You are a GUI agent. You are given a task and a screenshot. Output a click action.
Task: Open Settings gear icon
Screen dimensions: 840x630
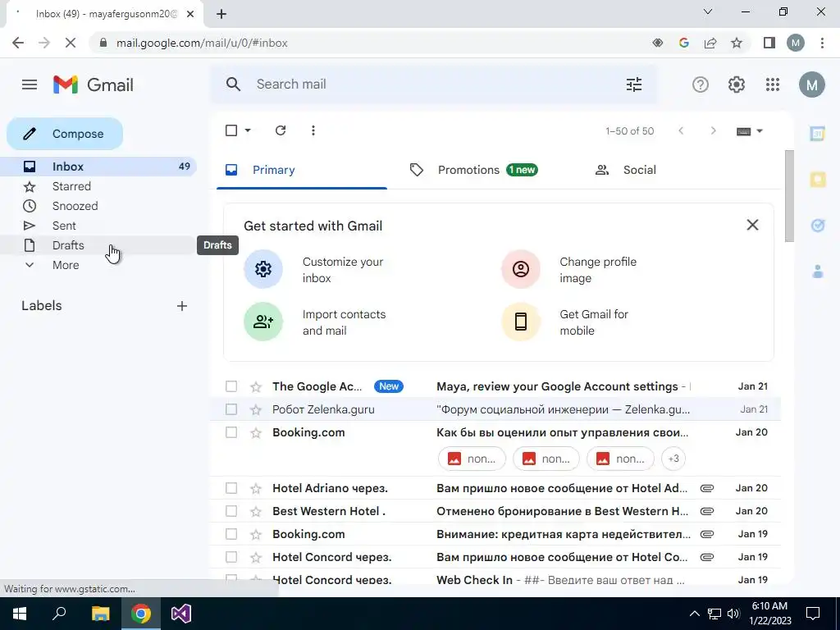click(737, 84)
